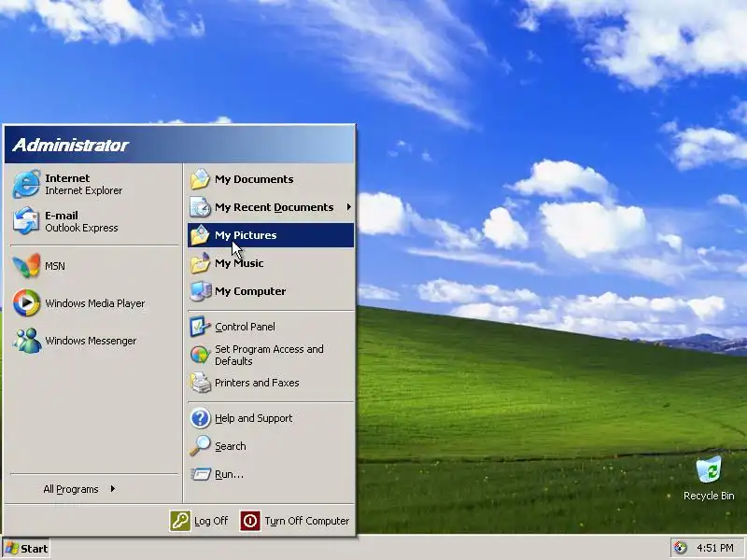Open the Help and Support entry
The image size is (747, 560).
271,418
